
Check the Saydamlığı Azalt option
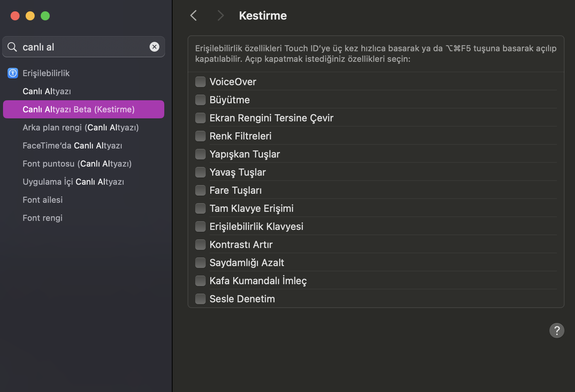pyautogui.click(x=200, y=263)
